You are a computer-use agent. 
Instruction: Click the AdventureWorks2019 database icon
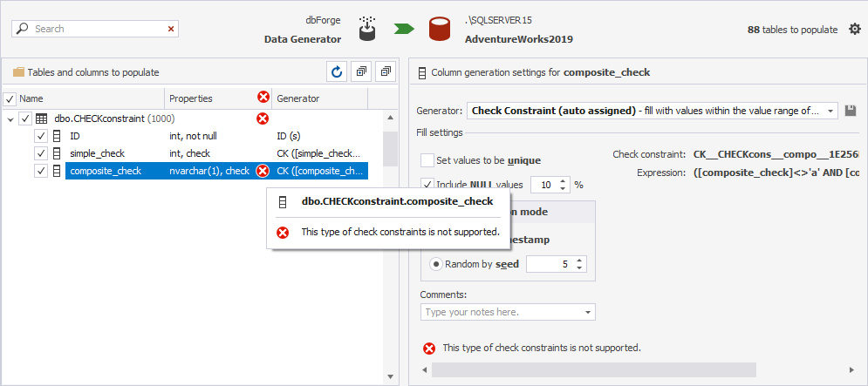(x=440, y=29)
